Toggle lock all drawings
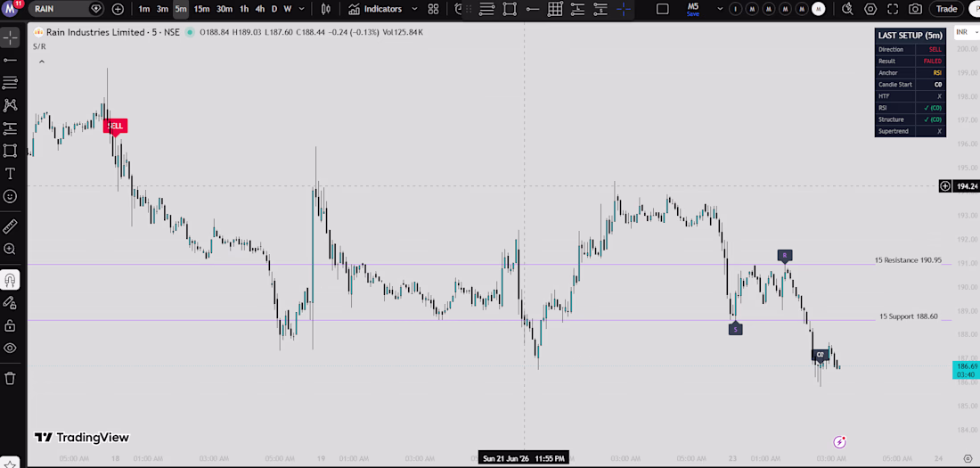The width and height of the screenshot is (980, 468). pos(10,325)
